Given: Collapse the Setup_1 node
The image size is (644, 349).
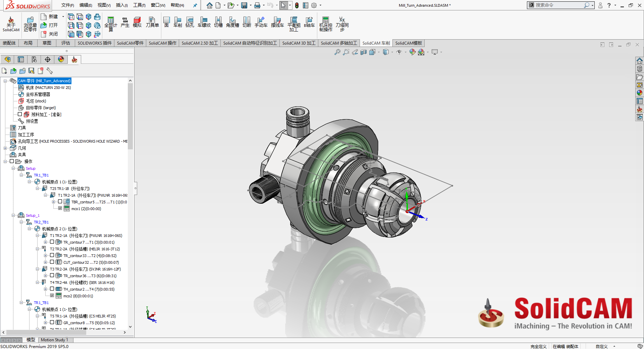Looking at the screenshot, I should tap(13, 215).
